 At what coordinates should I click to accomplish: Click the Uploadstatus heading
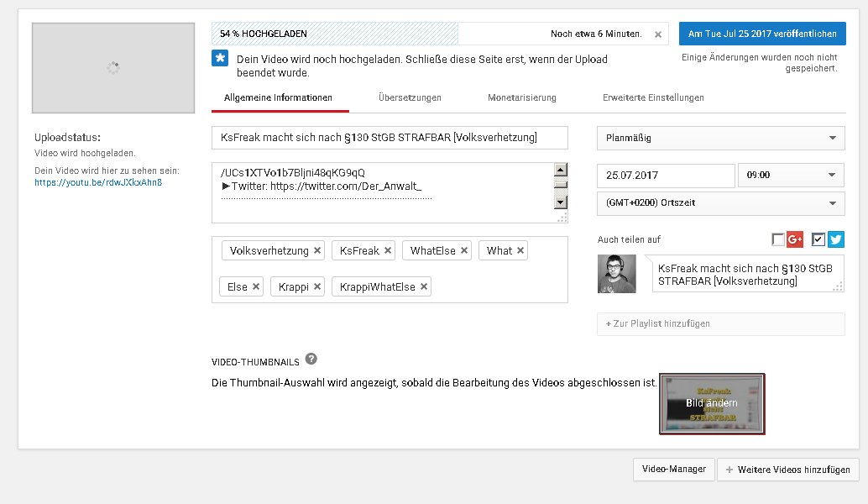click(67, 138)
